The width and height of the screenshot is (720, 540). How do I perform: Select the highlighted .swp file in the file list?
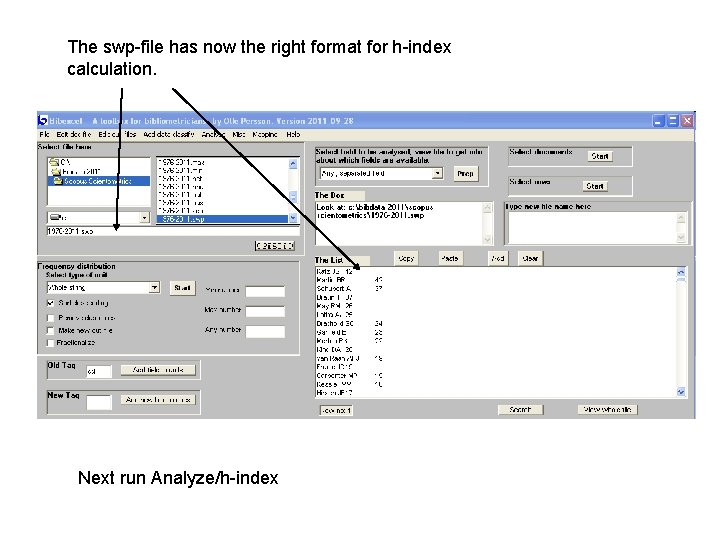tap(223, 219)
